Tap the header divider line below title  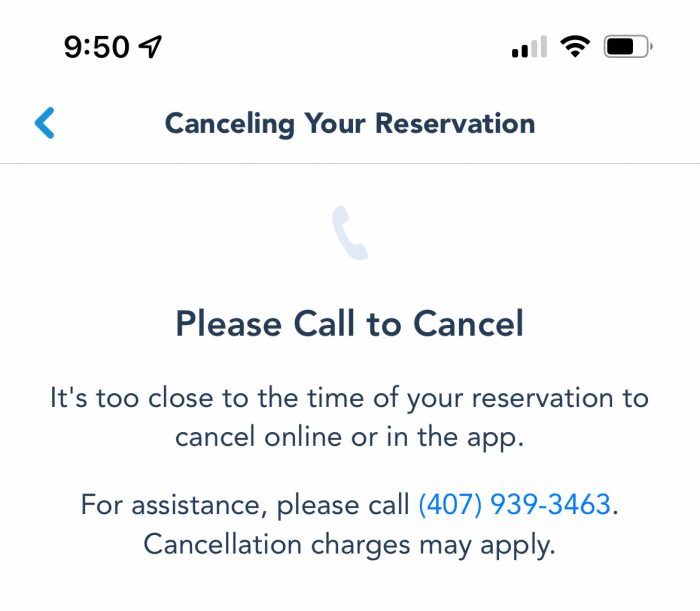pyautogui.click(x=350, y=163)
